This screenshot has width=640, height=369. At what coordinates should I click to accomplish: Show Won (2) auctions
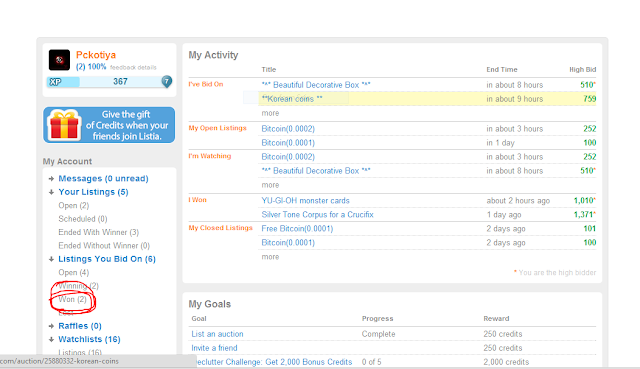point(73,299)
